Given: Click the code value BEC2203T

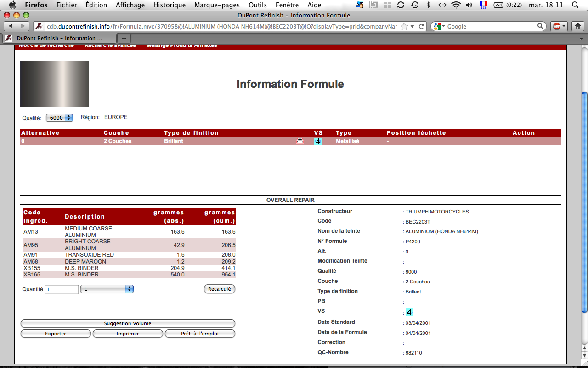Looking at the screenshot, I should click(x=418, y=222).
